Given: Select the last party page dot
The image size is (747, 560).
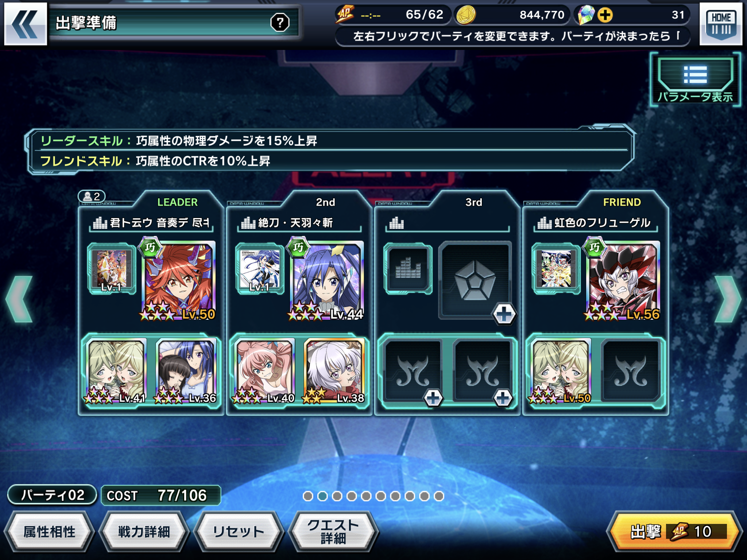Looking at the screenshot, I should tap(439, 496).
